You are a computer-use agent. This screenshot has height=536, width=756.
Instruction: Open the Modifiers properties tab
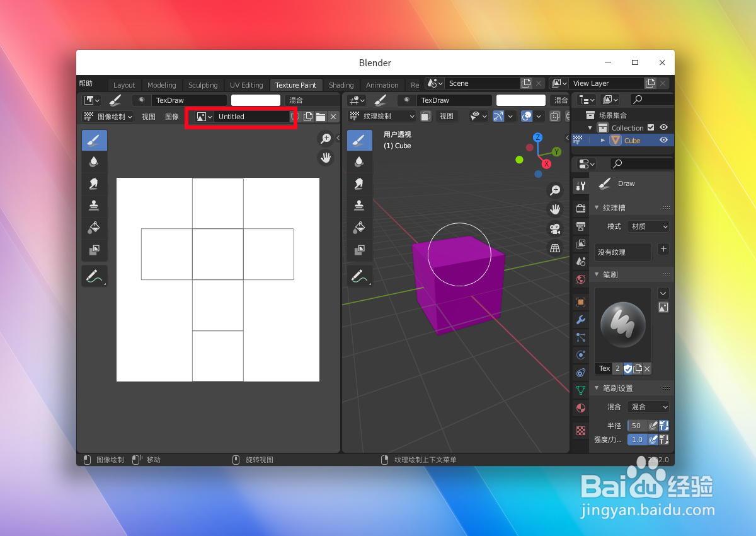[x=581, y=320]
